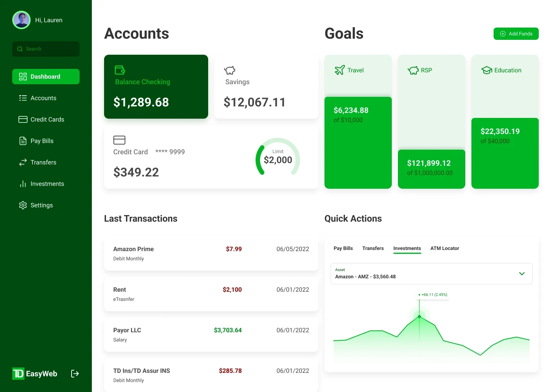Click the search magnifier icon

[20, 49]
